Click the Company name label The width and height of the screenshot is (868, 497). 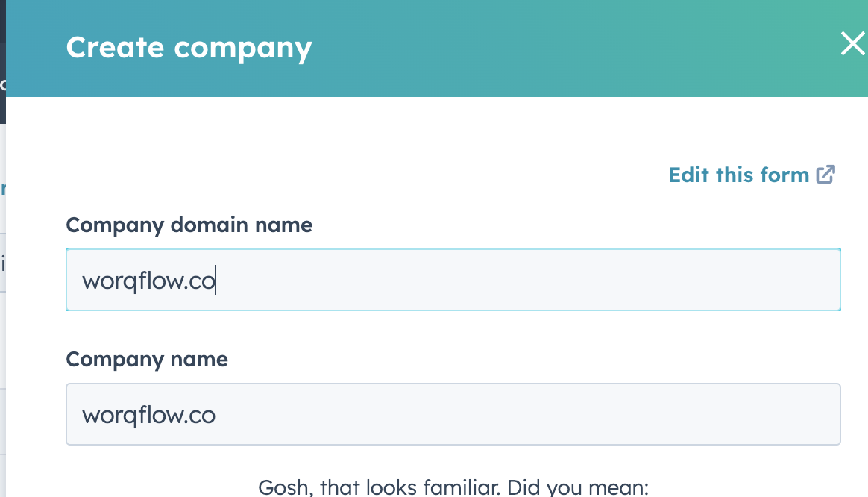147,359
